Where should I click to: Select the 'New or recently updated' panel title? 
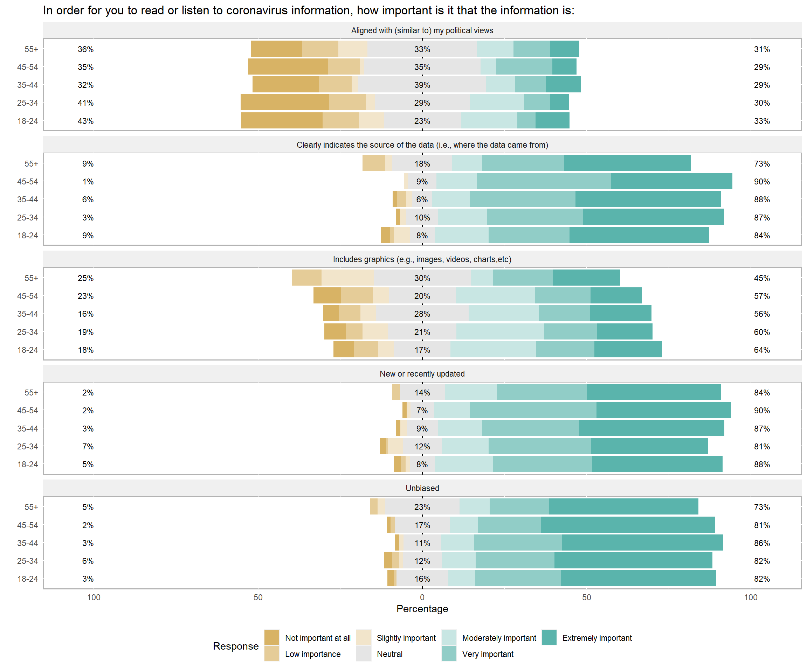[x=422, y=374]
